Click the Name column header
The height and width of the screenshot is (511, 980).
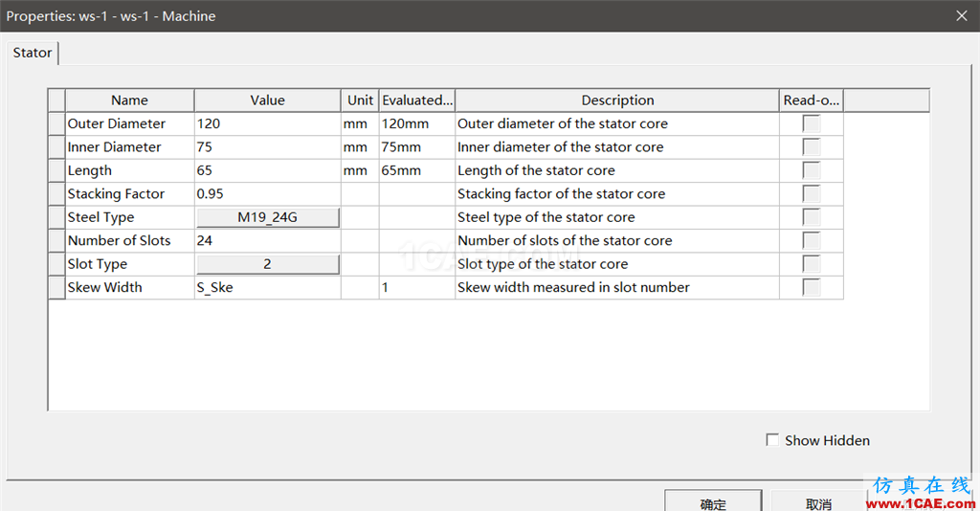click(129, 100)
